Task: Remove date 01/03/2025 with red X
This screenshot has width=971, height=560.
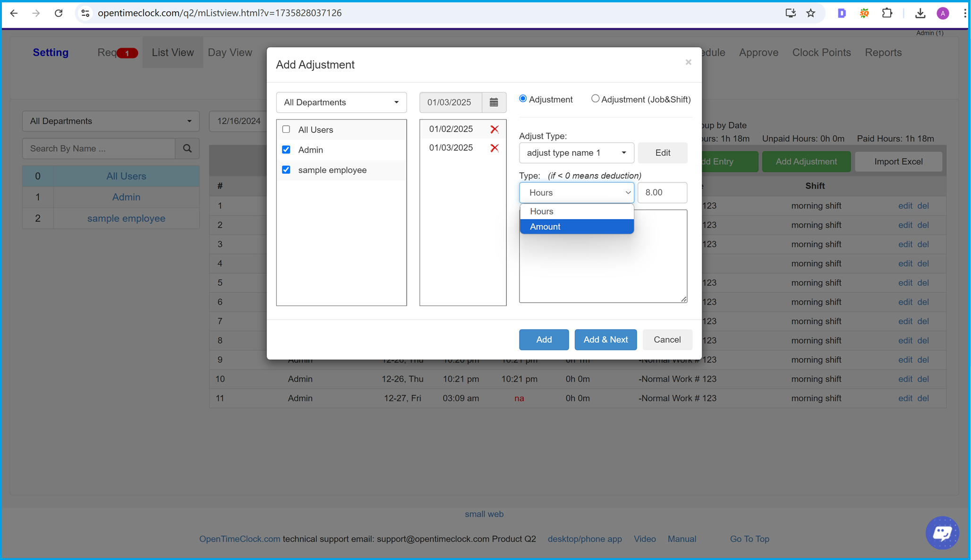Action: coord(494,148)
